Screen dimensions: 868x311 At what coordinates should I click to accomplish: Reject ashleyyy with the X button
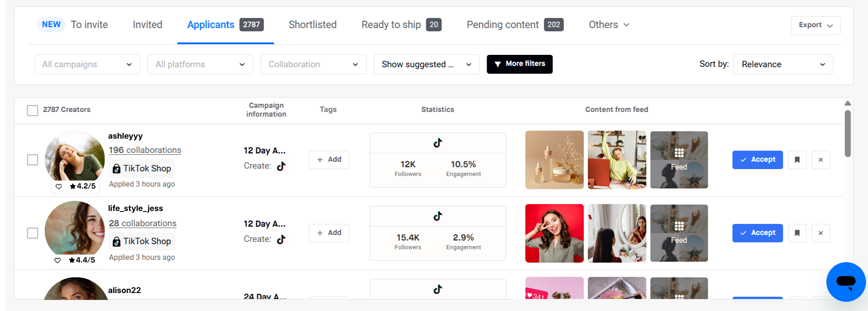coord(821,160)
